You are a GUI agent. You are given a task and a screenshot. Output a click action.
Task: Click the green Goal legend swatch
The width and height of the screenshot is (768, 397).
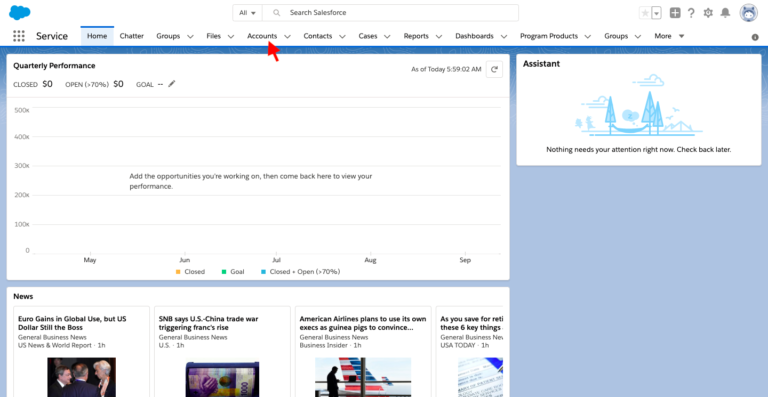point(224,272)
